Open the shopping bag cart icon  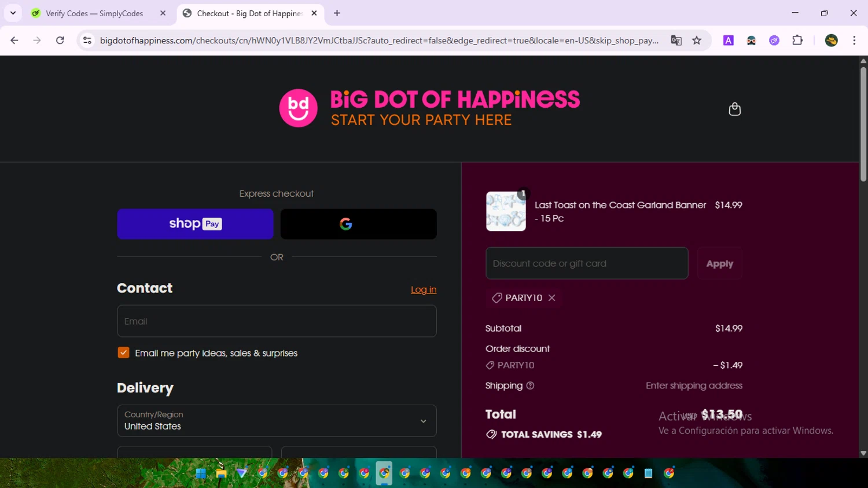tap(734, 109)
